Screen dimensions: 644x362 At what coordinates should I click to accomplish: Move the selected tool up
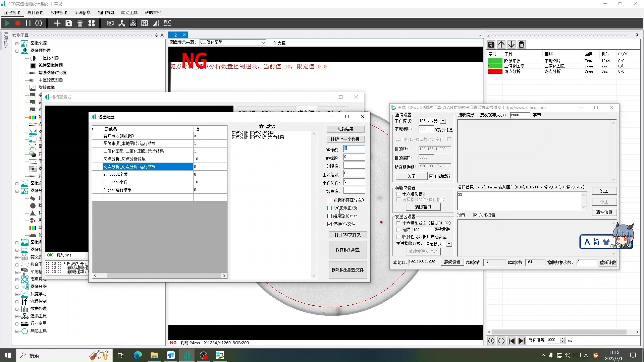501,45
